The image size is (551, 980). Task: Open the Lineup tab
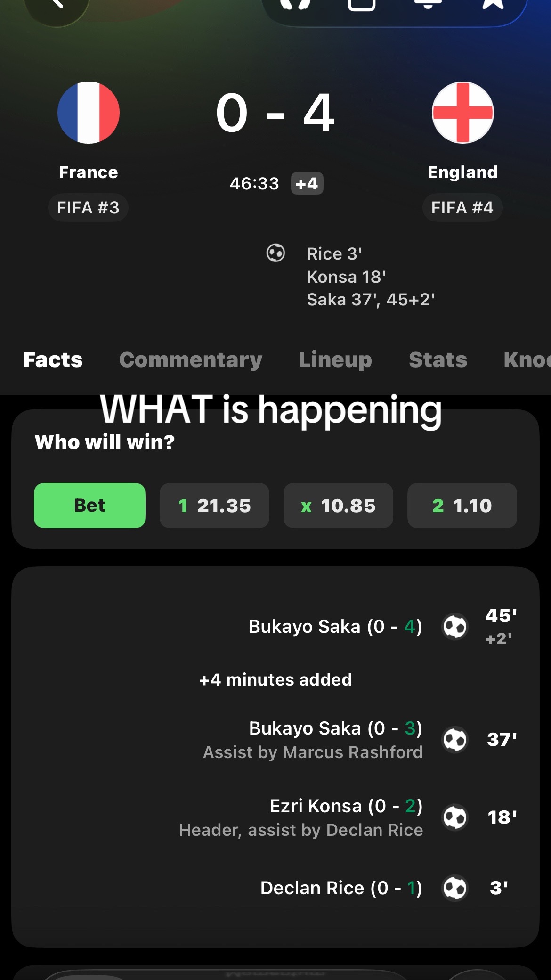tap(335, 360)
